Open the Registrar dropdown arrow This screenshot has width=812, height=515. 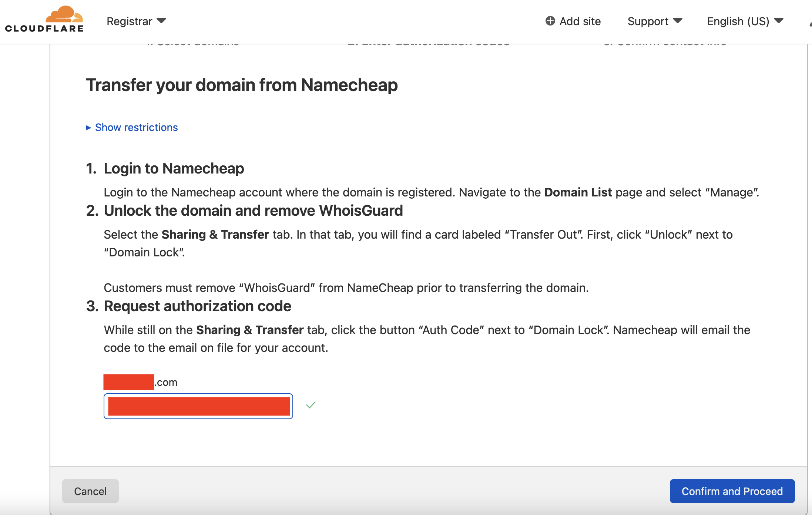click(x=161, y=21)
